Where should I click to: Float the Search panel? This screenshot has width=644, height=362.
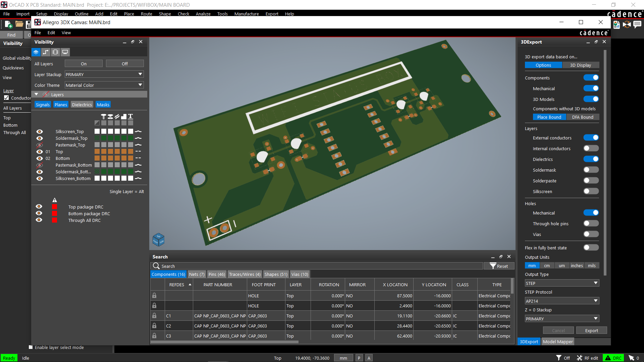pyautogui.click(x=501, y=257)
